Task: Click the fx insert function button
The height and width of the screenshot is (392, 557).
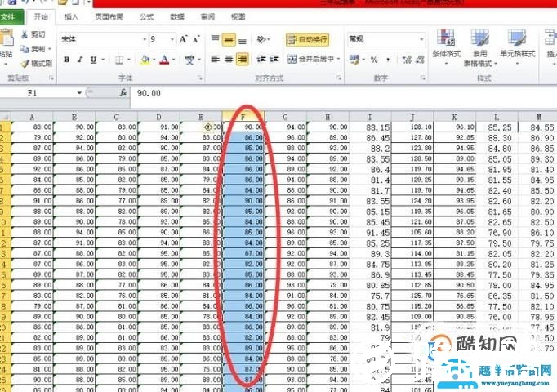Action: 123,92
